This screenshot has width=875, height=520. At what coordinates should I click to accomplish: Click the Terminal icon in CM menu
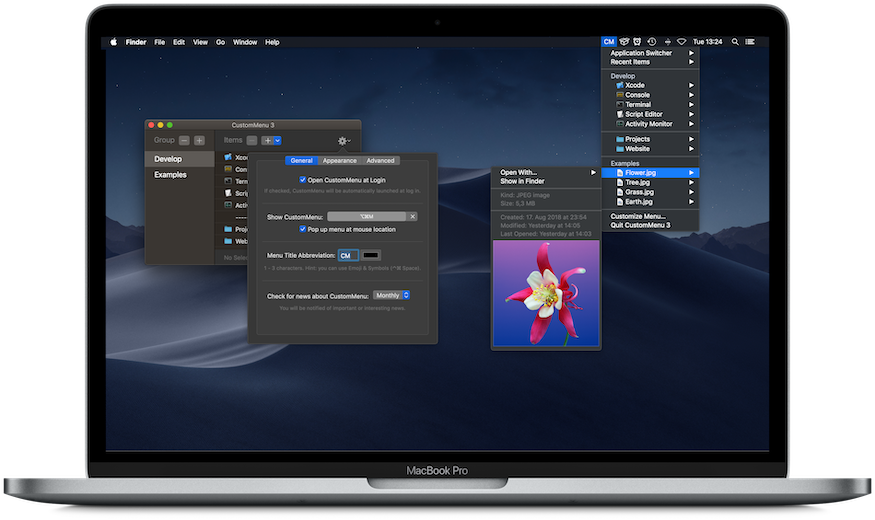click(619, 104)
